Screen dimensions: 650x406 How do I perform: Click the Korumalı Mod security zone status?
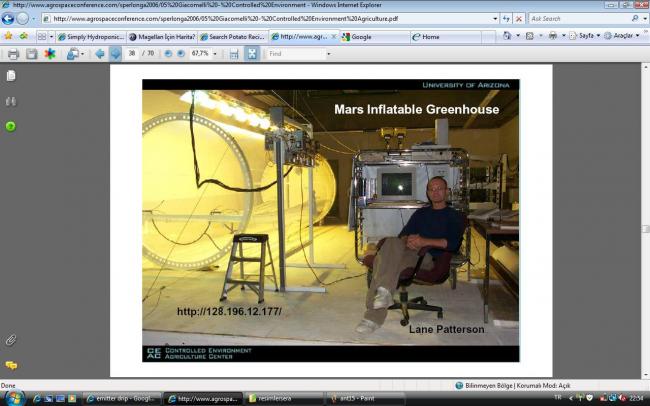[513, 386]
